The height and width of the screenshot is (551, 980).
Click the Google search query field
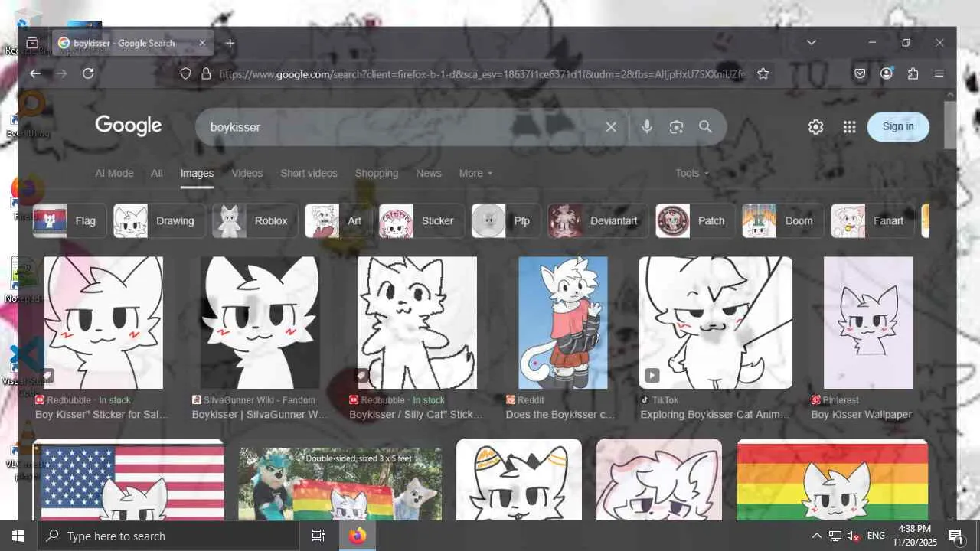(406, 127)
